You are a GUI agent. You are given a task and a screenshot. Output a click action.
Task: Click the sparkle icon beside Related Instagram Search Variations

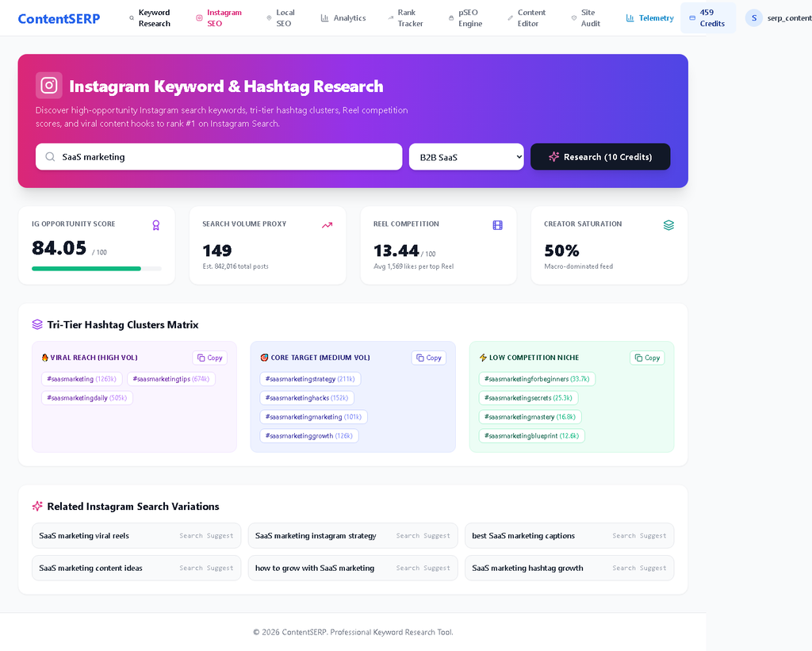point(37,507)
